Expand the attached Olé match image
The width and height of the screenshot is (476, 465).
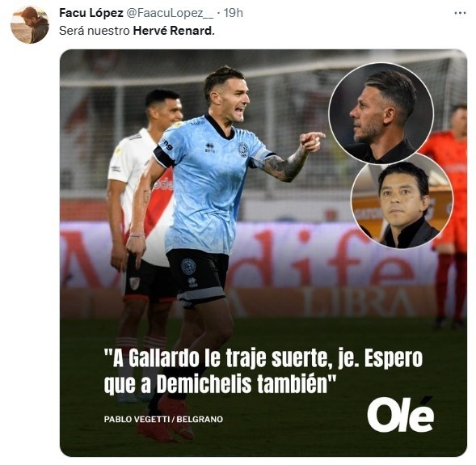pyautogui.click(x=263, y=252)
